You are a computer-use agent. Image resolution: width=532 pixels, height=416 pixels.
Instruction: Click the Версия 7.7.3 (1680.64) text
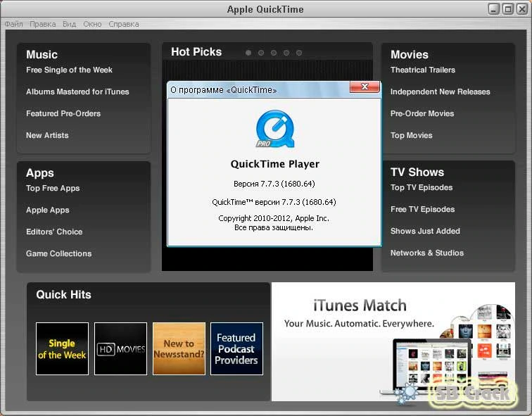[274, 184]
